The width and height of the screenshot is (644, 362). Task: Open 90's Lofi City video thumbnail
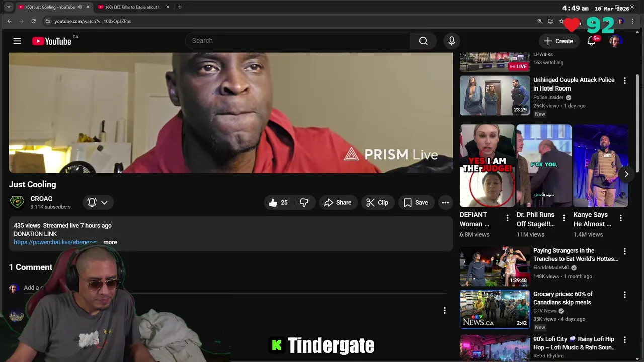[495, 348]
